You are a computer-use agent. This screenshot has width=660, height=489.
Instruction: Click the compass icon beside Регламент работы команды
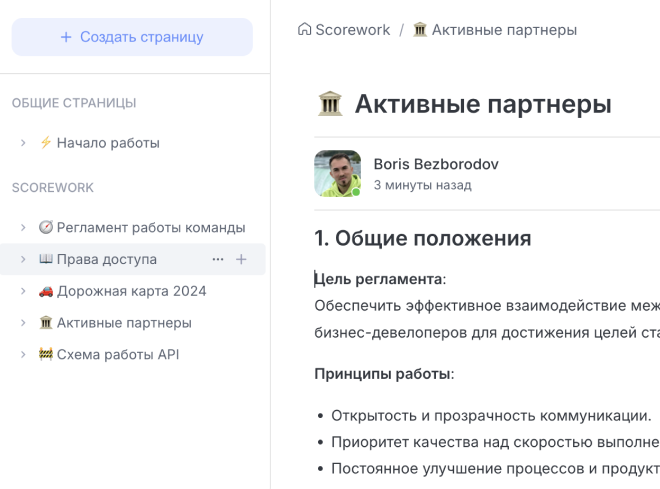click(x=45, y=228)
